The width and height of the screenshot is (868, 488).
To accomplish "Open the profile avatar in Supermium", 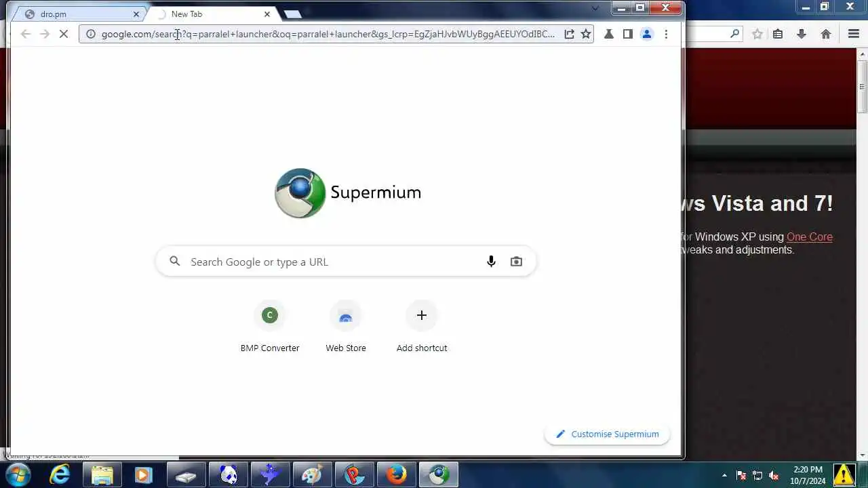I will pyautogui.click(x=647, y=34).
